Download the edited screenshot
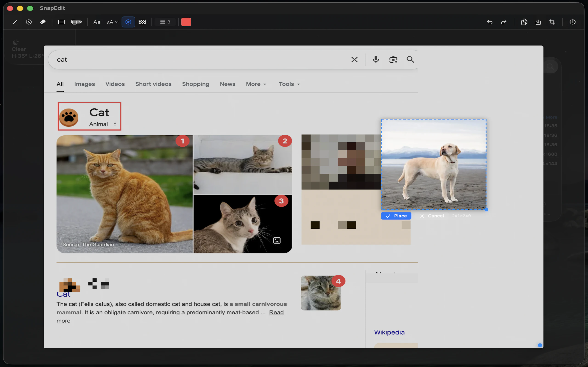588x367 pixels. coord(538,22)
